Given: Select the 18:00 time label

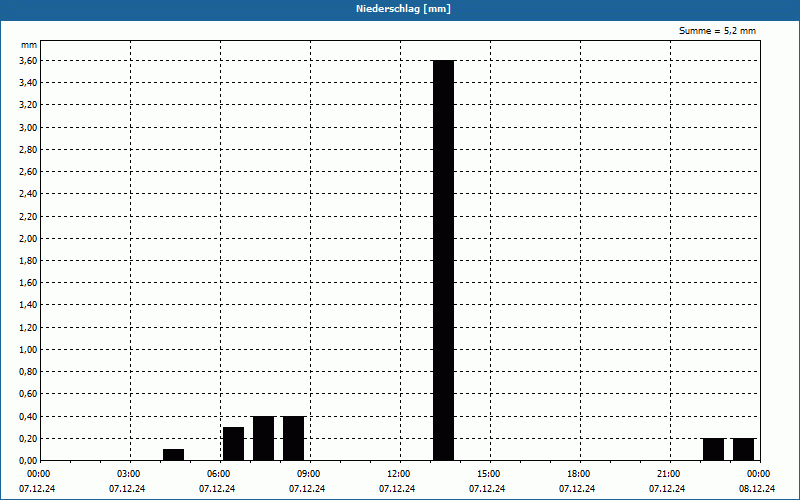Looking at the screenshot, I should (x=579, y=474).
